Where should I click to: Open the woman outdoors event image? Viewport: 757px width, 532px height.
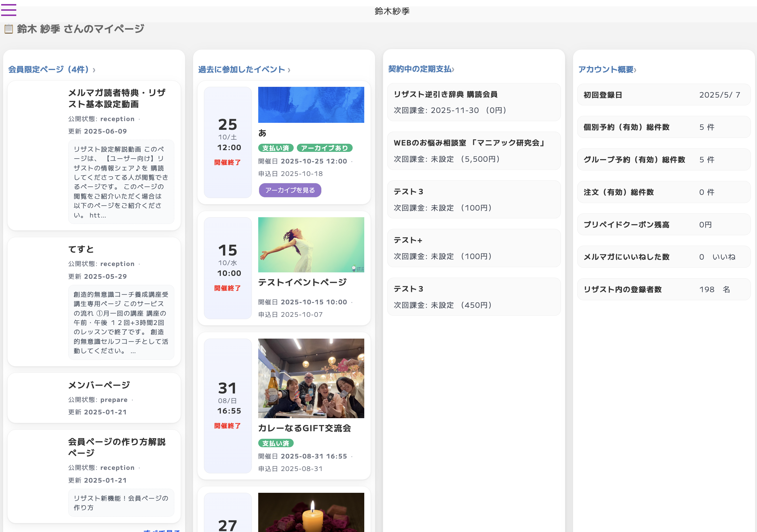311,245
